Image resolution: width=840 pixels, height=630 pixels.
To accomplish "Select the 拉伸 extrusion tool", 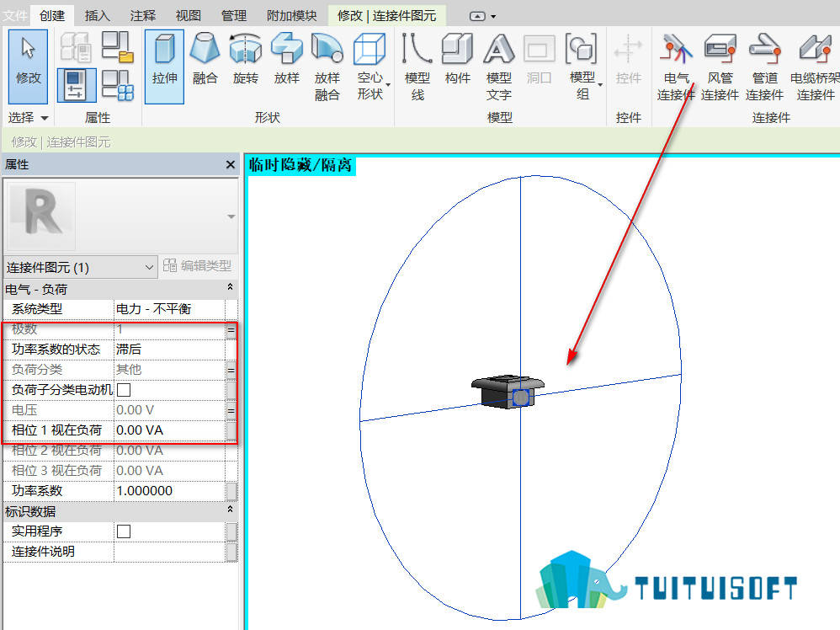I will (x=164, y=66).
